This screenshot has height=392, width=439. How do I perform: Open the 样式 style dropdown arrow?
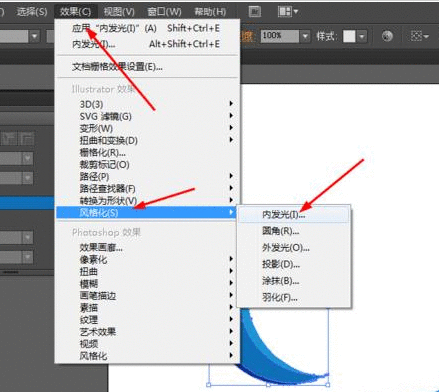(x=362, y=36)
